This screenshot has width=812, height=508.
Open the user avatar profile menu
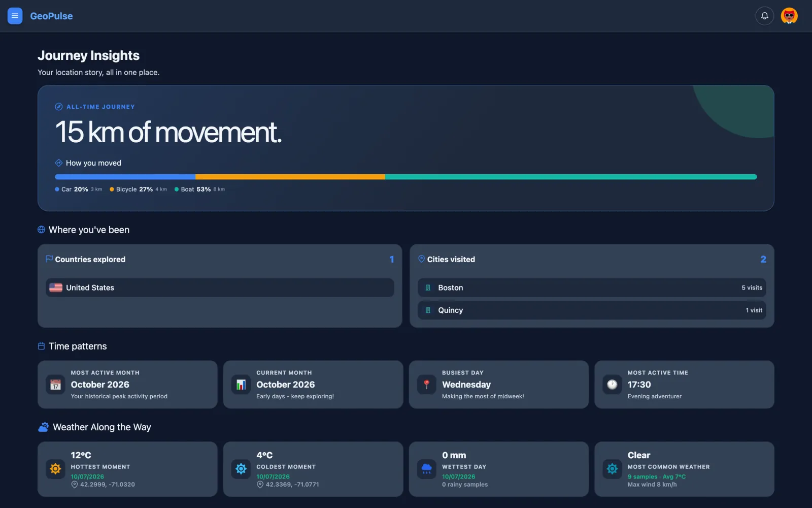tap(789, 16)
